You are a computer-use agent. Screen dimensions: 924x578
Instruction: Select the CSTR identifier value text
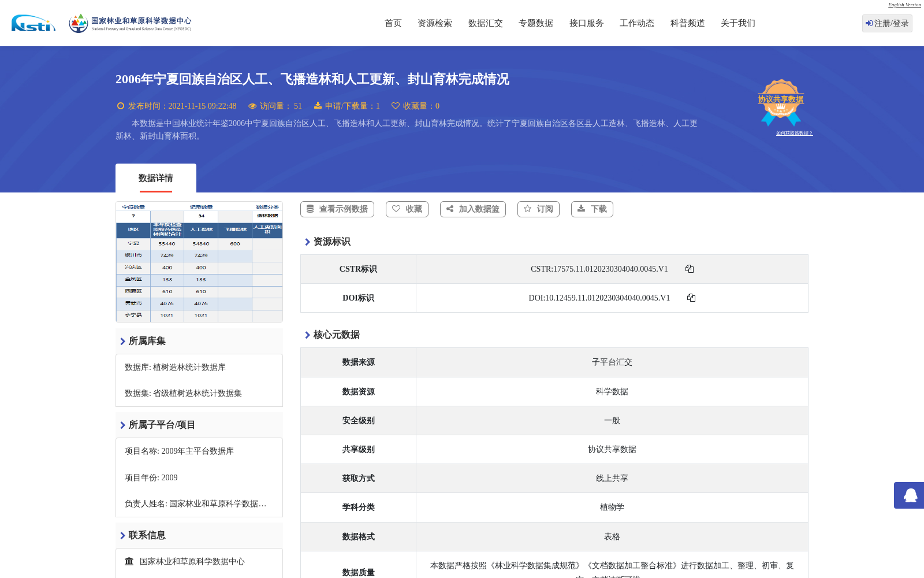599,269
